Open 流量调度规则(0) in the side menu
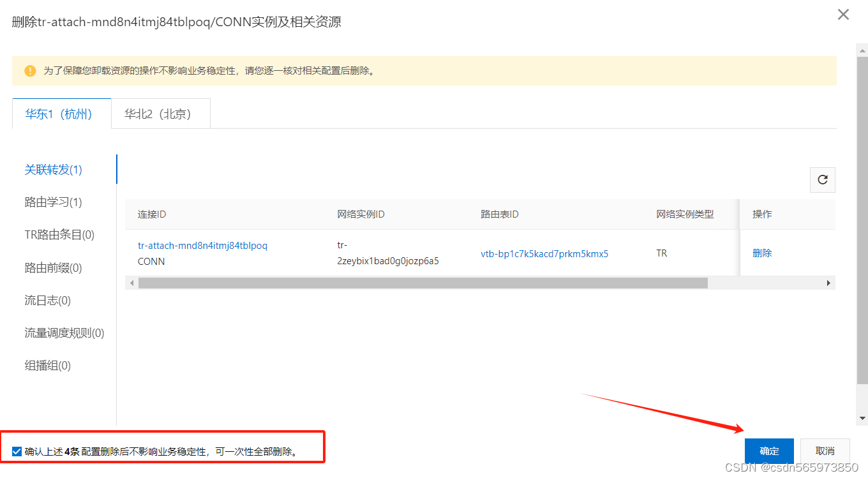This screenshot has width=868, height=478. (x=64, y=333)
